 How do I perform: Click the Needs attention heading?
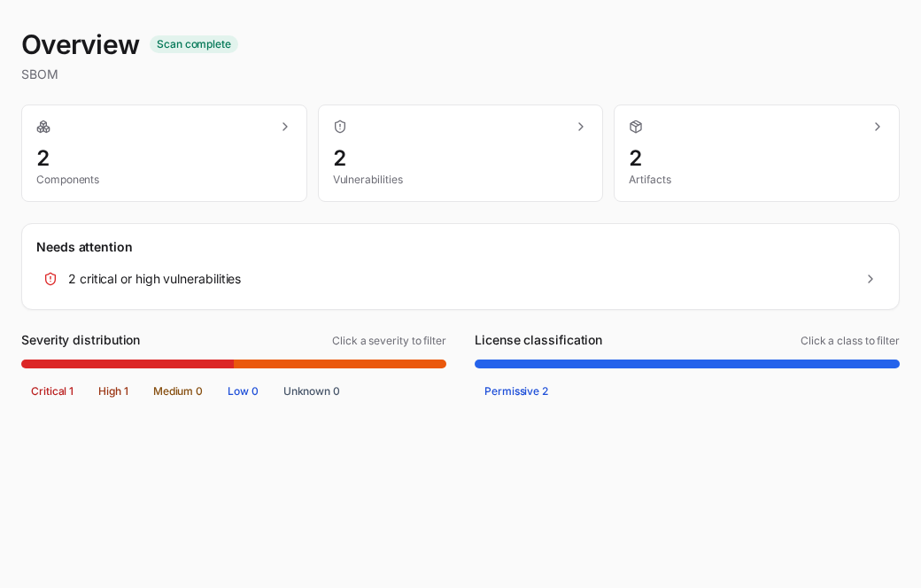tap(84, 247)
